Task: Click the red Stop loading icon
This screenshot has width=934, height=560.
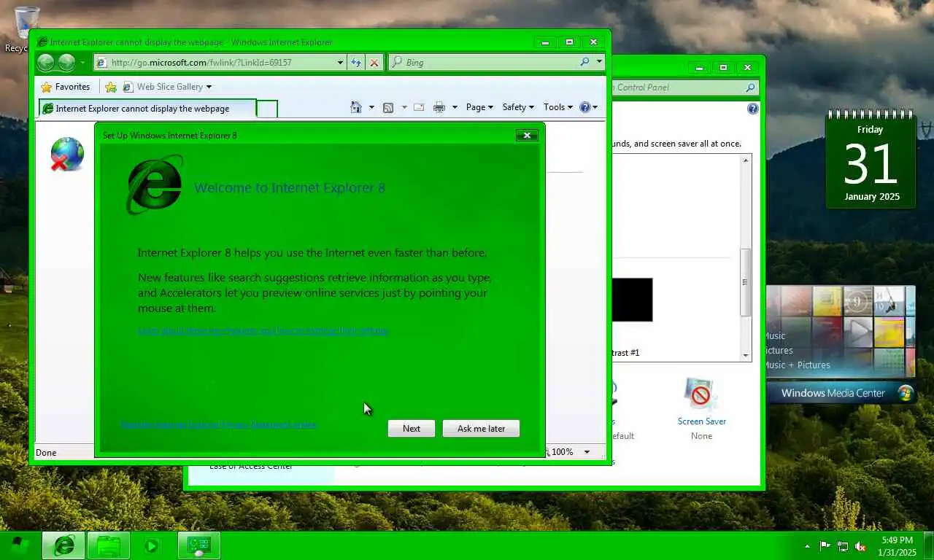Action: (x=374, y=63)
